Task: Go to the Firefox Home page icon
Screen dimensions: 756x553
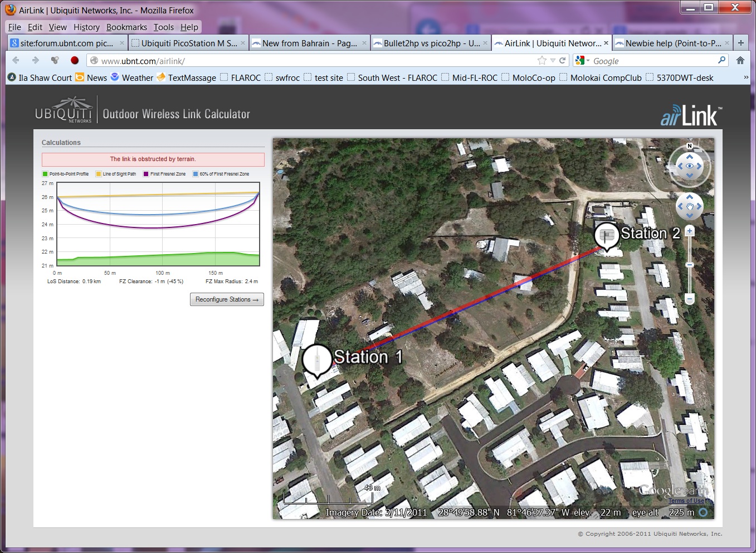Action: [x=740, y=60]
